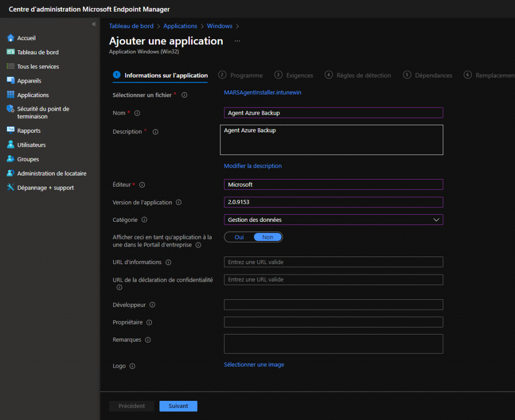Click the Sécurité du point de terminaison shield icon

pyautogui.click(x=11, y=109)
